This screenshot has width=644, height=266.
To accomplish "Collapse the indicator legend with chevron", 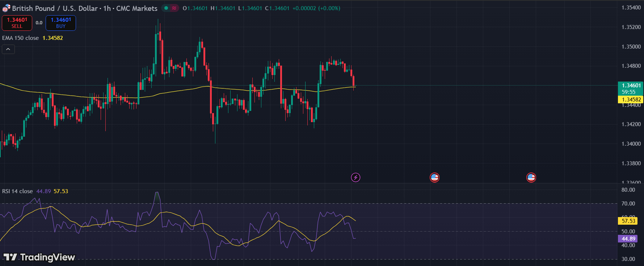I will [8, 49].
